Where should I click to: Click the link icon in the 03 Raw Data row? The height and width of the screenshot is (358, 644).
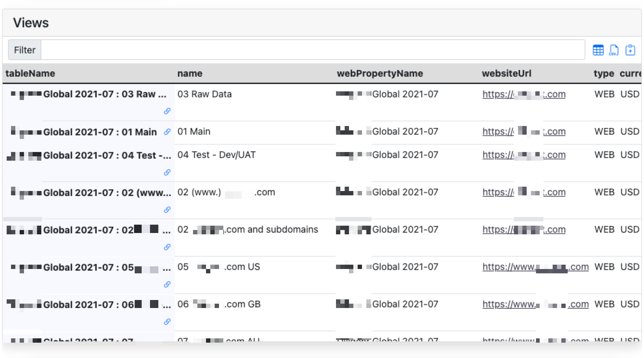click(x=168, y=111)
